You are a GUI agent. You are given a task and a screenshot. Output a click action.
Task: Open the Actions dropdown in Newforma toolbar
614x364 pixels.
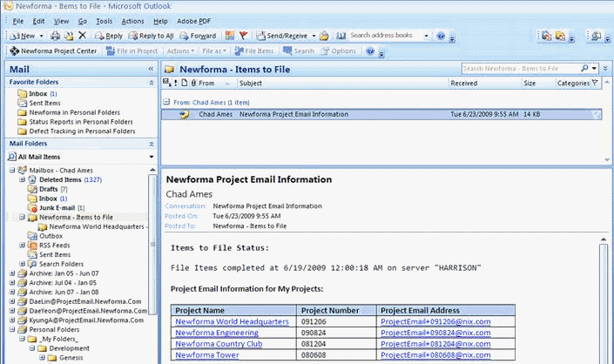(180, 51)
